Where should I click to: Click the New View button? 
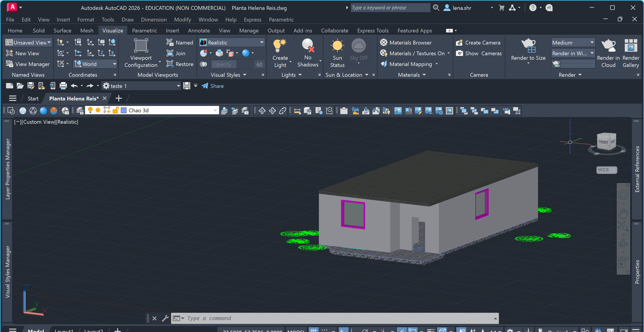(23, 53)
